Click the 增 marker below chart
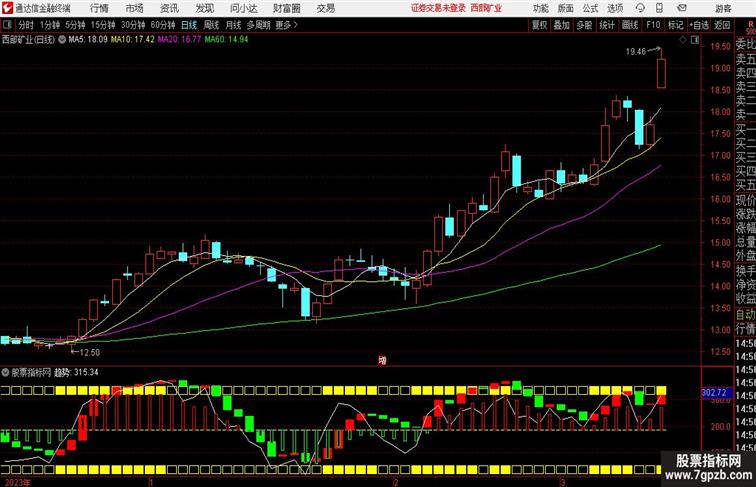The image size is (756, 487). (382, 360)
